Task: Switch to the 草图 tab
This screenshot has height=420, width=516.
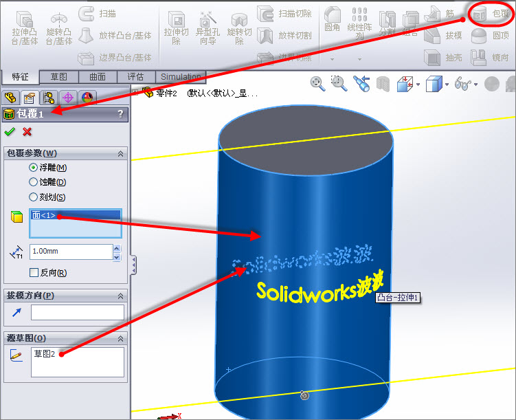Action: [x=59, y=77]
